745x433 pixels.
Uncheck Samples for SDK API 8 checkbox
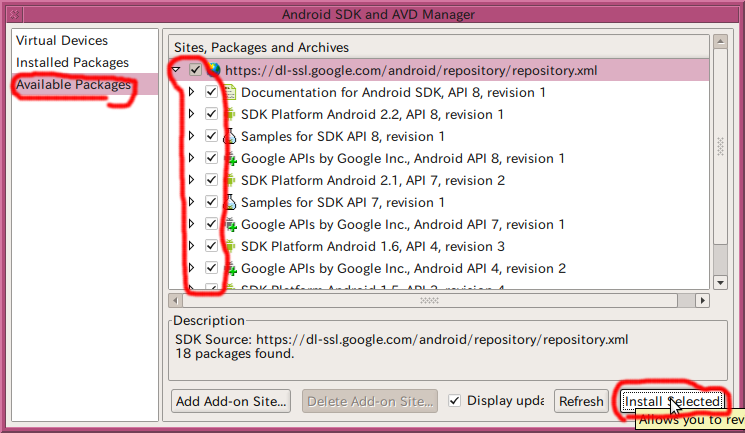coord(211,136)
